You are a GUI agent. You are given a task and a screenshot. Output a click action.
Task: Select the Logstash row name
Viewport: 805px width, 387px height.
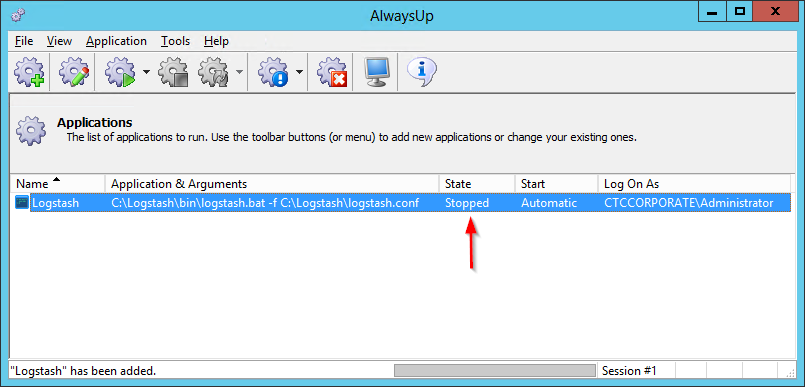click(55, 203)
